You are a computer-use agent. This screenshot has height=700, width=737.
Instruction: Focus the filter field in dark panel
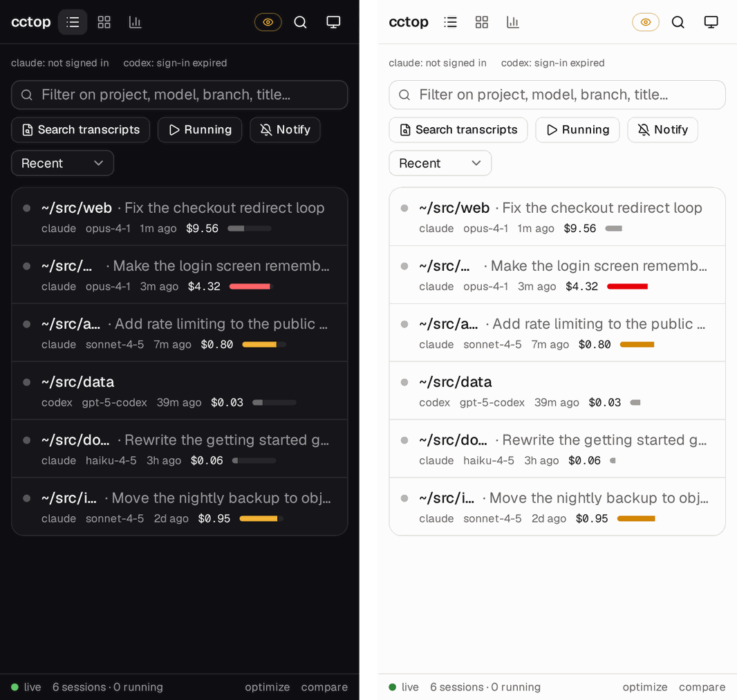point(180,95)
